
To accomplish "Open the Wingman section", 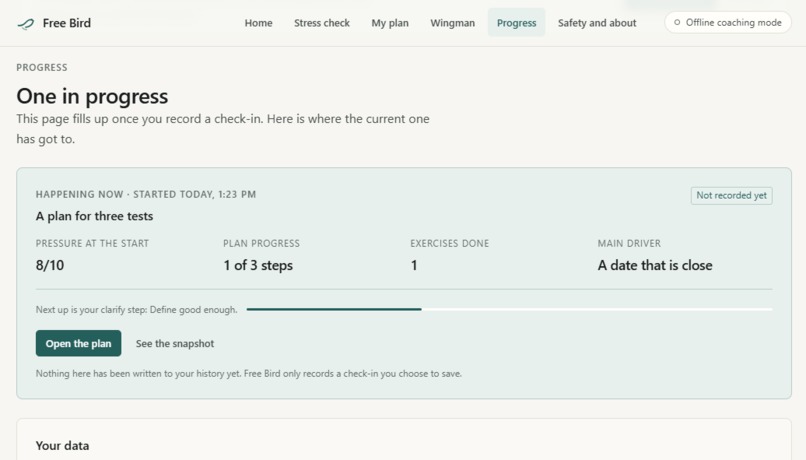I will pos(452,23).
